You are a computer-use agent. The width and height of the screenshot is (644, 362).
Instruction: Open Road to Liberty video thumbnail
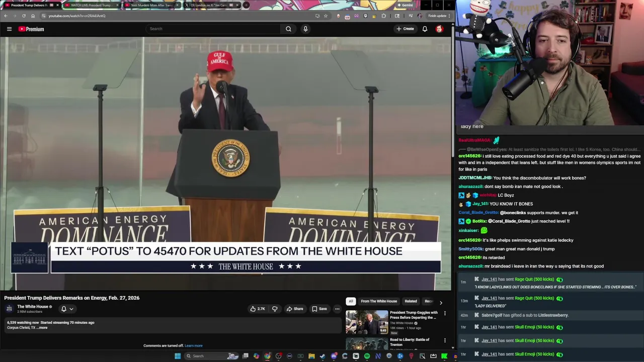(x=367, y=343)
